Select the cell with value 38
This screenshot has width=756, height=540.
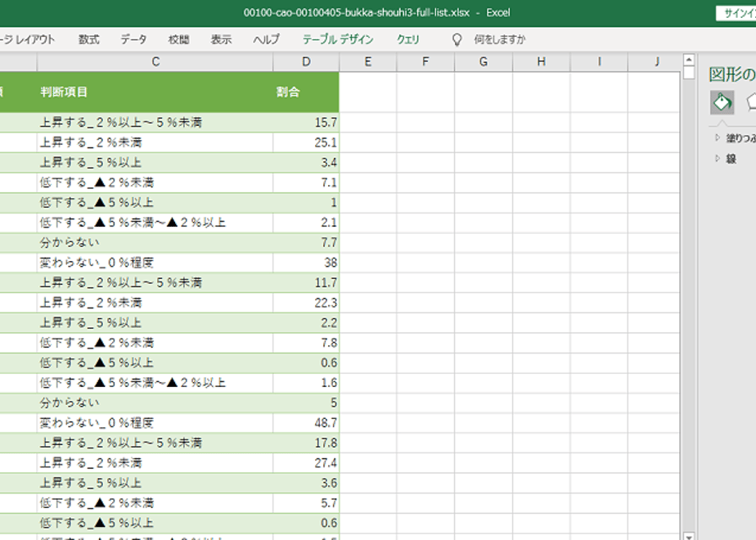point(306,263)
